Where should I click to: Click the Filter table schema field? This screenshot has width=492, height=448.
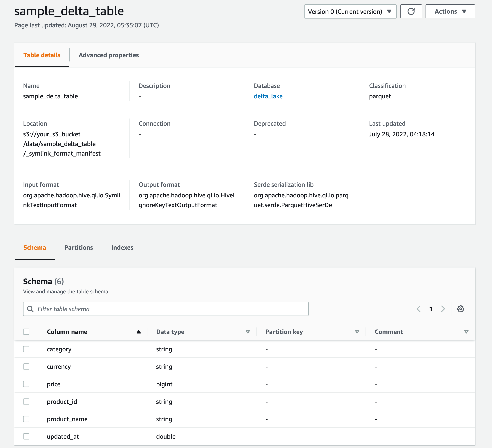click(x=166, y=309)
